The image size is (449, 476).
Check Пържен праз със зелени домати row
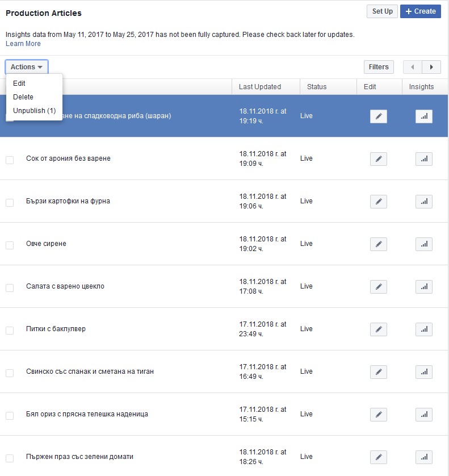(10, 458)
